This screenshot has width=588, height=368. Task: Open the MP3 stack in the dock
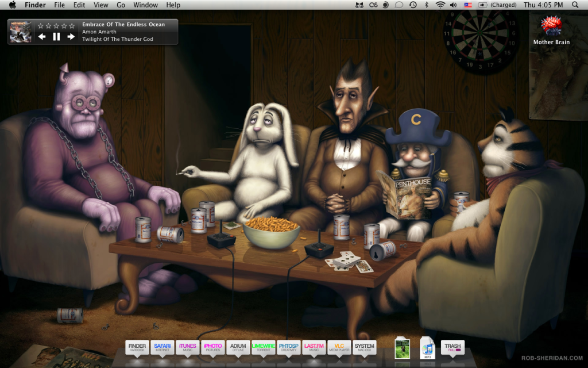427,348
